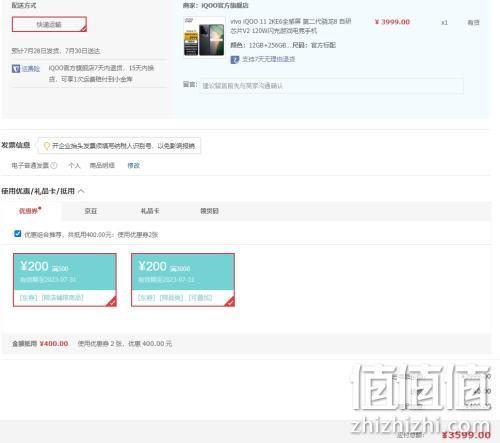
Task: Switch to the 礼品卡 tab
Action: point(150,211)
